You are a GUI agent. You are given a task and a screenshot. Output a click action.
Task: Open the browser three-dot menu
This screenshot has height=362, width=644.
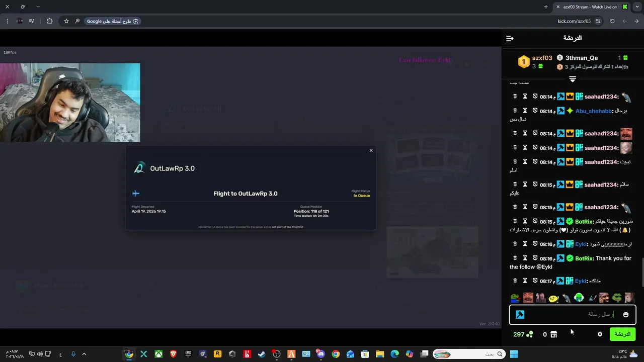point(7,21)
